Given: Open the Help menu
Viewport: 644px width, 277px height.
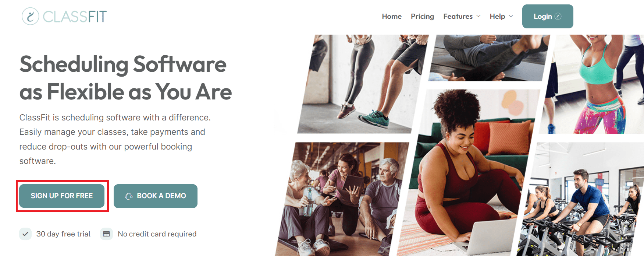Looking at the screenshot, I should coord(497,16).
